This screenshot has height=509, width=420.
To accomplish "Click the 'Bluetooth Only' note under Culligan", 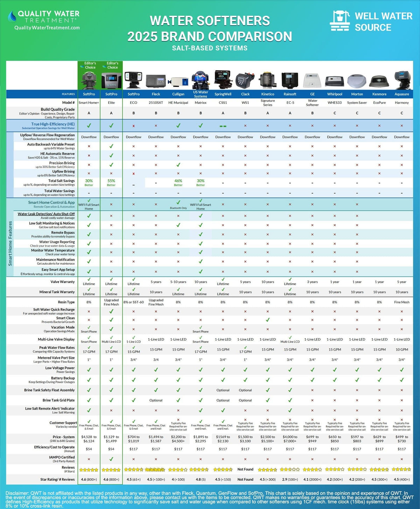I will click(x=178, y=208).
